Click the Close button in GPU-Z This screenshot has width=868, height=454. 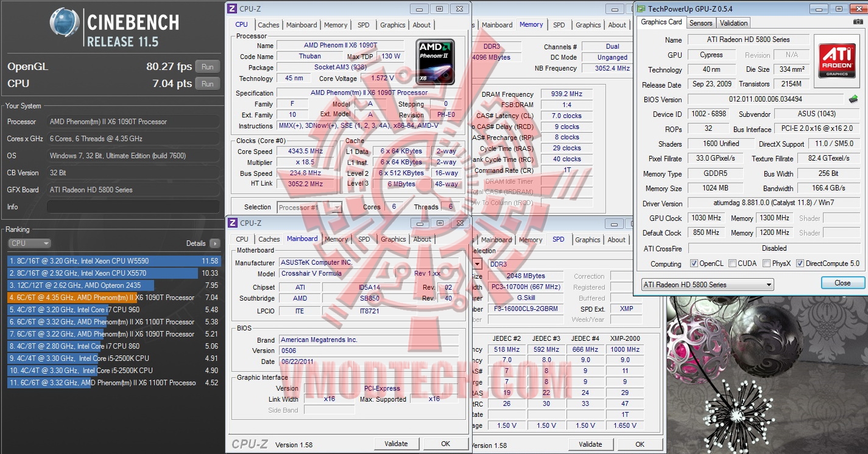click(x=843, y=283)
